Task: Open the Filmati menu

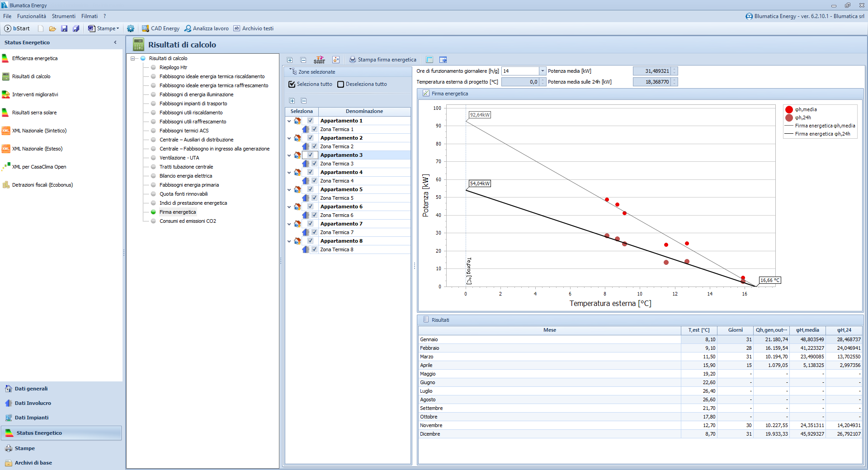Action: click(90, 16)
